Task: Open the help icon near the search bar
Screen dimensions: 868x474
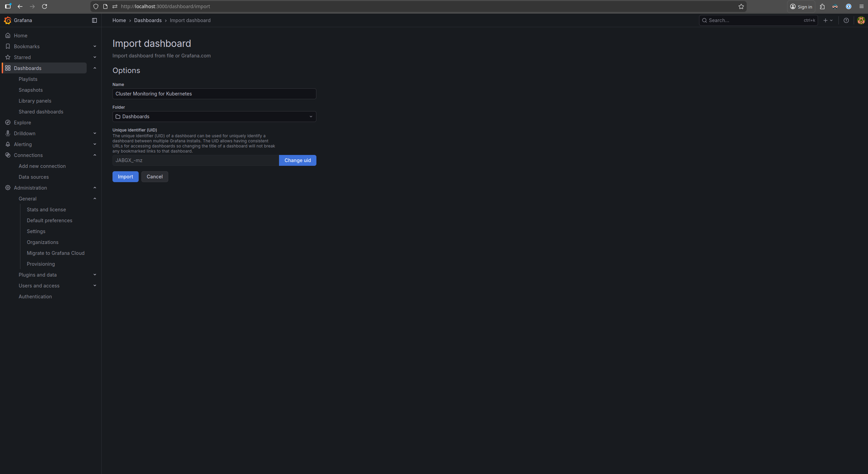Action: click(846, 20)
